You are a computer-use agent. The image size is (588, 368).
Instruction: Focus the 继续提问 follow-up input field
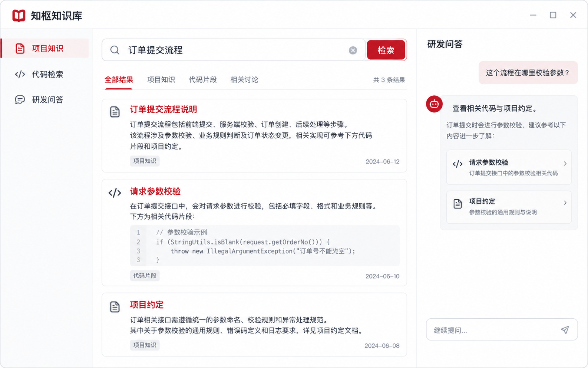point(502,330)
